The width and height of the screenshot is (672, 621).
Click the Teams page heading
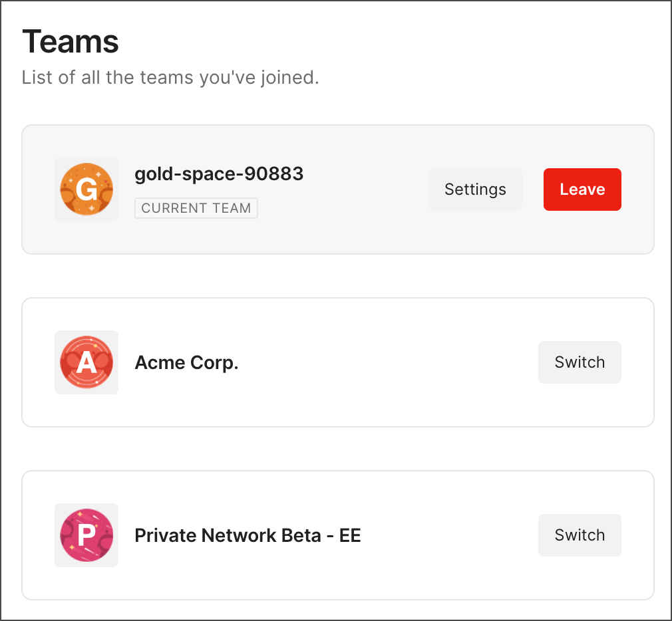coord(71,41)
